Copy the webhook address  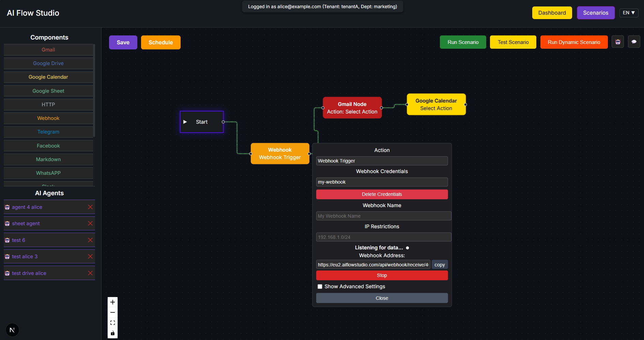pos(440,264)
